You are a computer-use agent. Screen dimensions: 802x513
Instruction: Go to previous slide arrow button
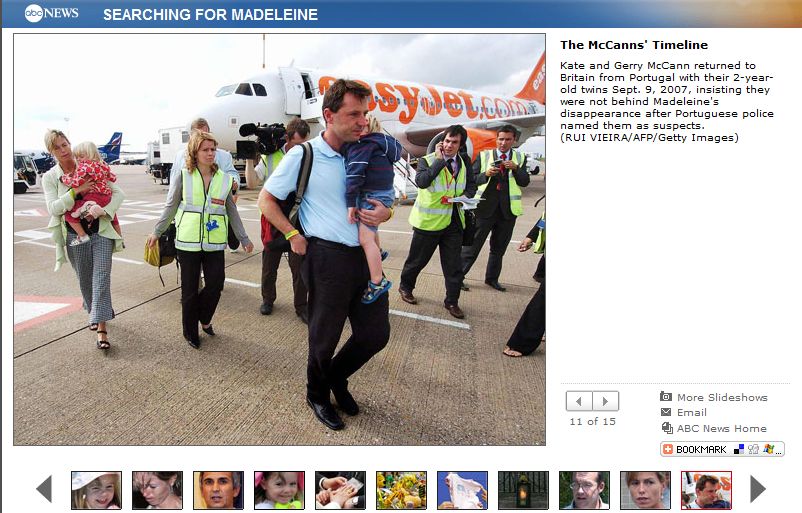pos(579,401)
